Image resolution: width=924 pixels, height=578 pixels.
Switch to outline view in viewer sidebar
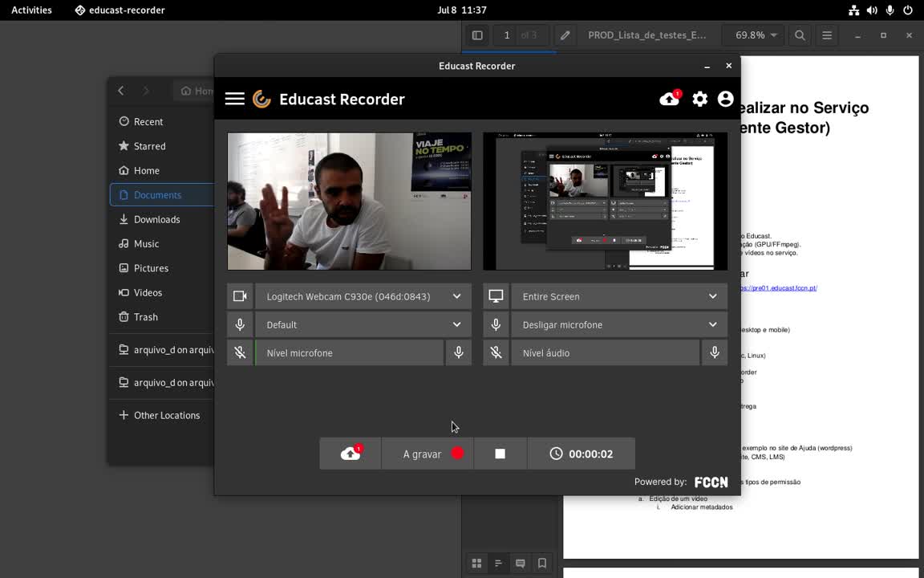click(499, 564)
